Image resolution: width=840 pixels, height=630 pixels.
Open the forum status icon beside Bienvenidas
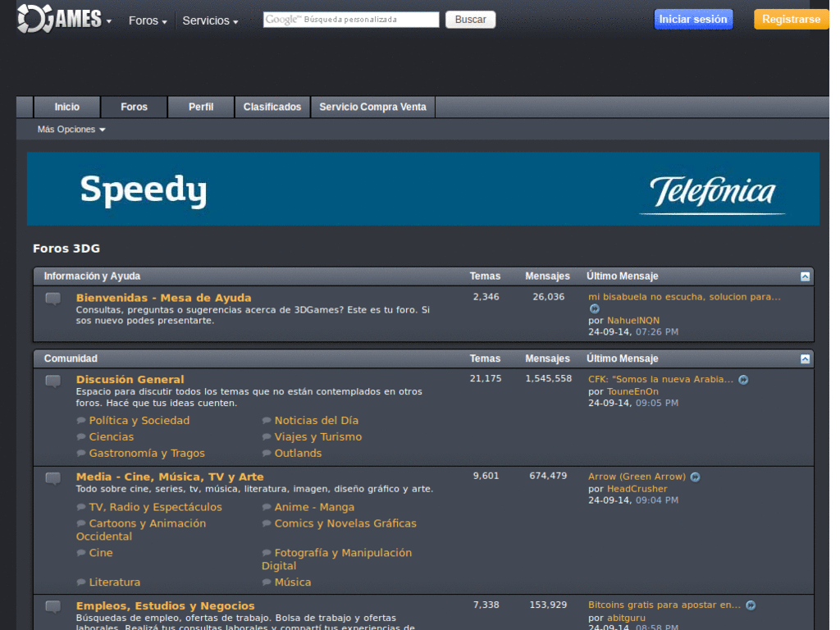[53, 299]
